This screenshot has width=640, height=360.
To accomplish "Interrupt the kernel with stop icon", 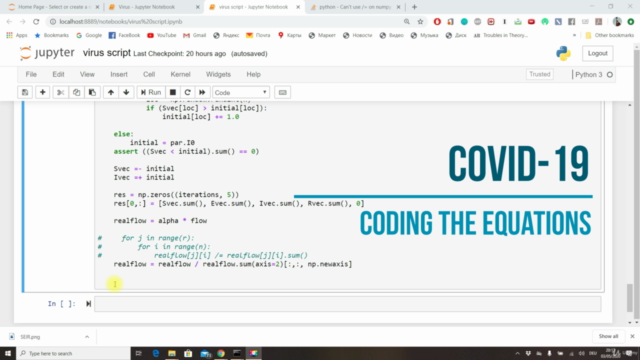I will [x=173, y=92].
